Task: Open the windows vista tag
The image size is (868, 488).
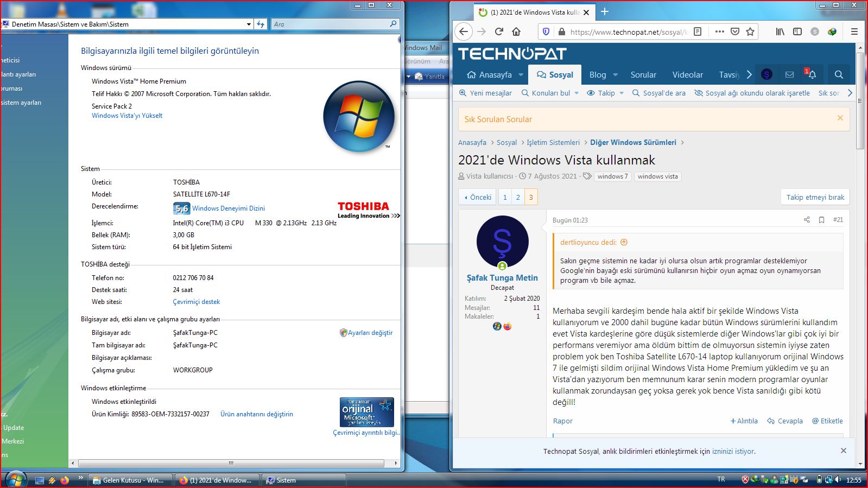Action: pos(658,176)
